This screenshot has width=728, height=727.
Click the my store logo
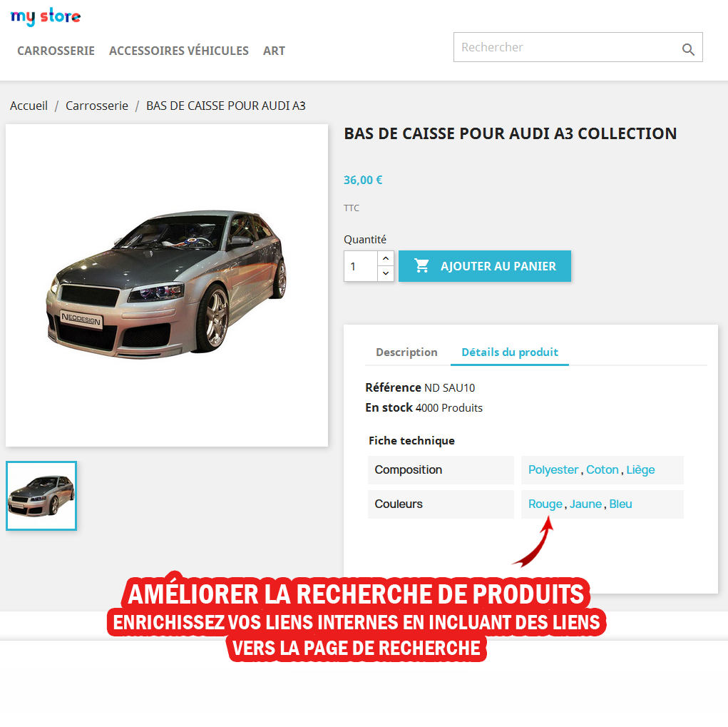[46, 16]
